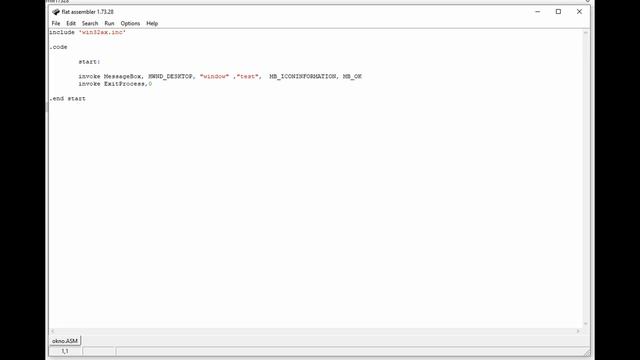Click the window resize grip corner
Screen dimensions: 640x360
[587, 353]
